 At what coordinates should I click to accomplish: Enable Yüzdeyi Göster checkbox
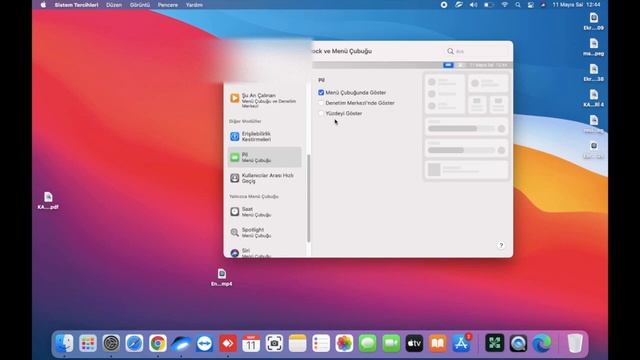pyautogui.click(x=321, y=113)
